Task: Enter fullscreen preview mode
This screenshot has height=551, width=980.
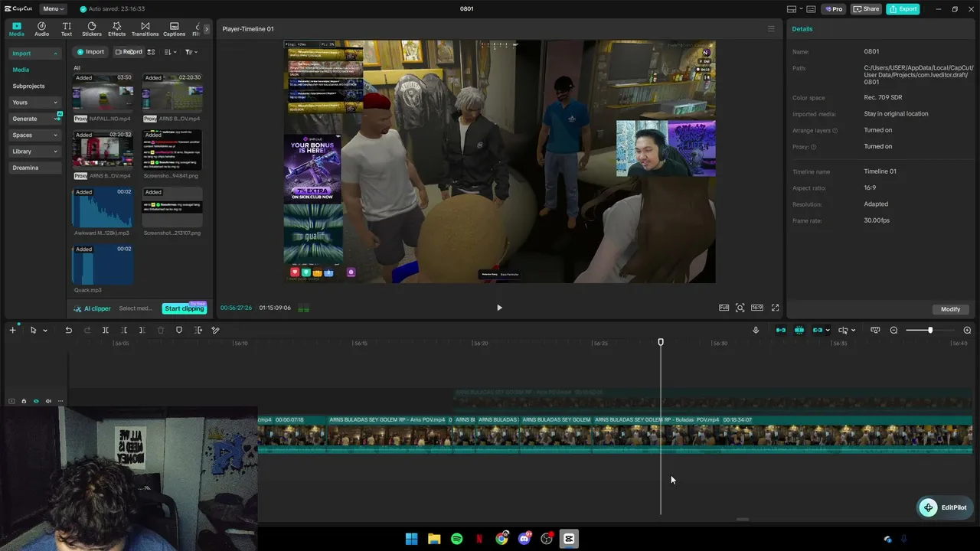Action: coord(775,308)
